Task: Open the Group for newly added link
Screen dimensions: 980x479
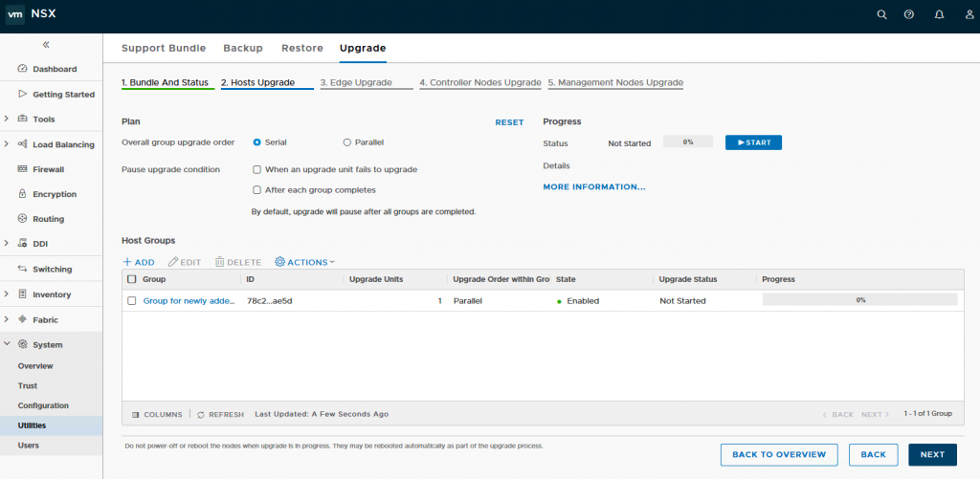Action: click(189, 301)
